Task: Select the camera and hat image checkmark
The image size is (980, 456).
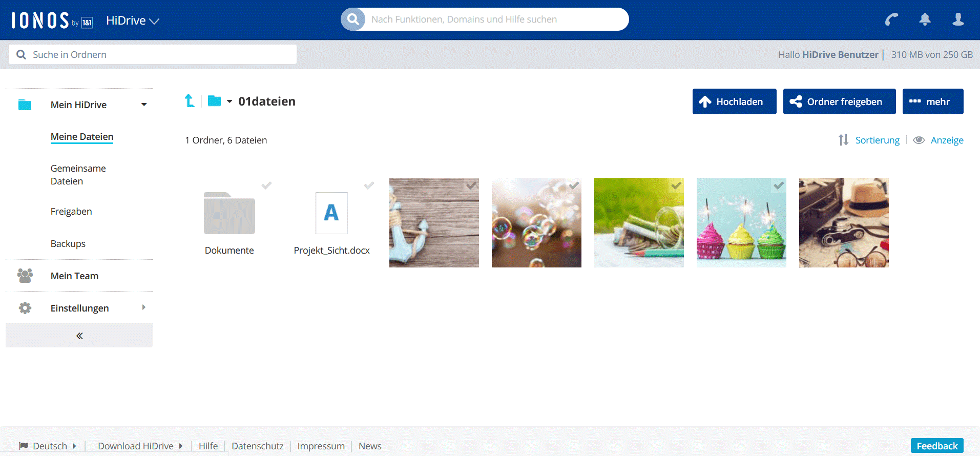Action: coord(881,185)
